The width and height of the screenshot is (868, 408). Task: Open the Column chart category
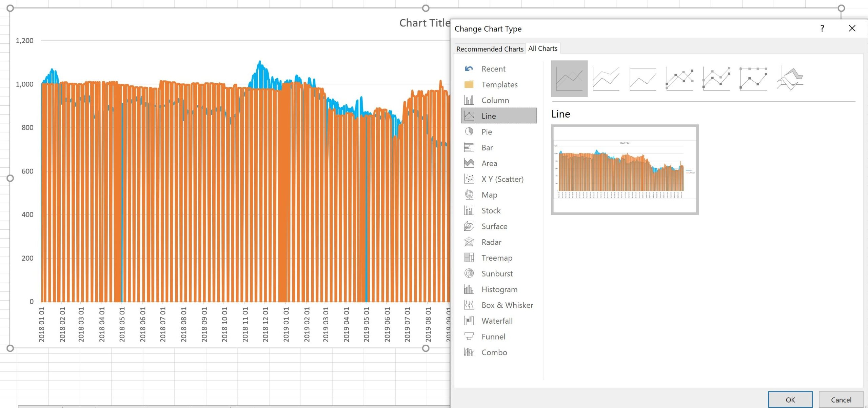495,100
